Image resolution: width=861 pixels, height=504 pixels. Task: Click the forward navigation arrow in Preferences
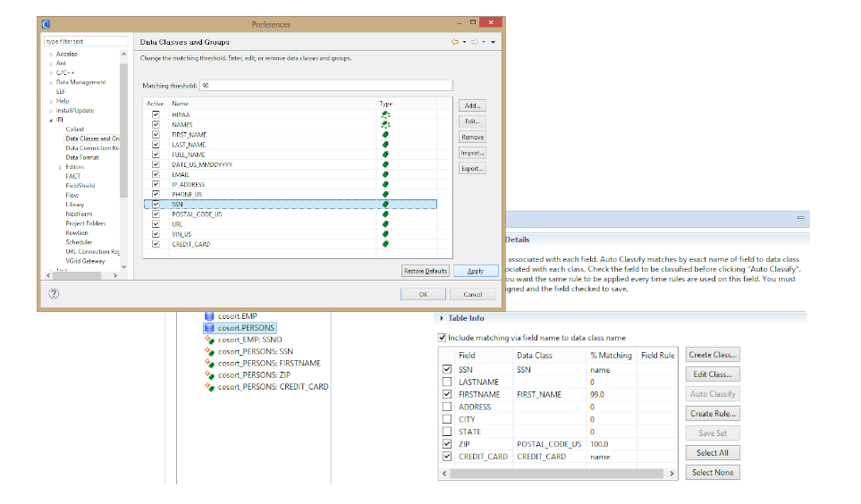[x=474, y=42]
